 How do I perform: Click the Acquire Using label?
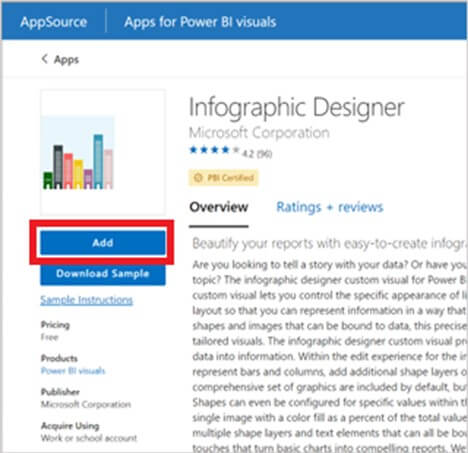[x=70, y=426]
